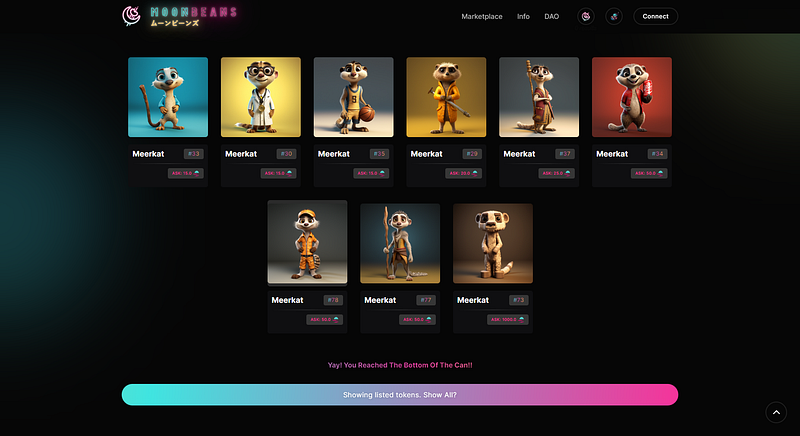Click the round planet network icon
This screenshot has height=436, width=800.
614,16
